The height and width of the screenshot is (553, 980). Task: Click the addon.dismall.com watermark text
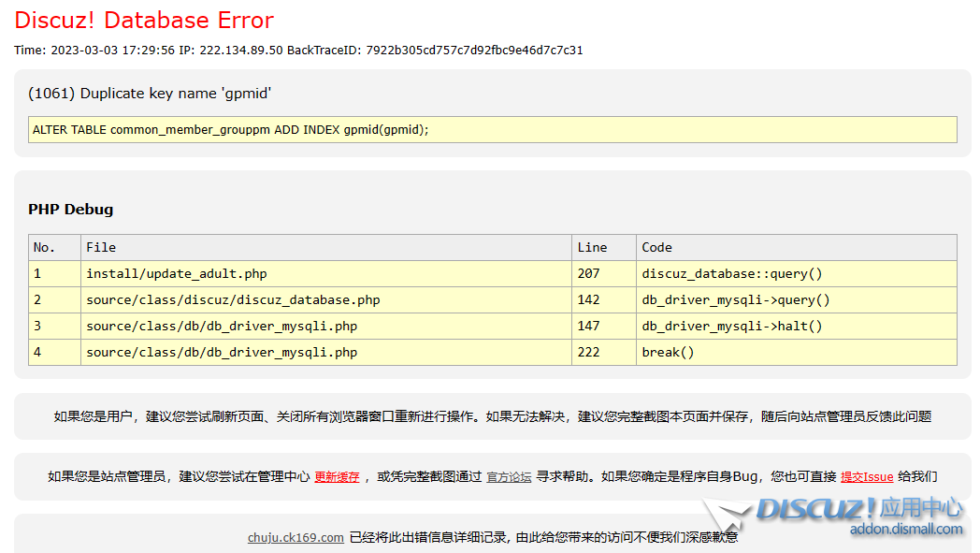[905, 531]
